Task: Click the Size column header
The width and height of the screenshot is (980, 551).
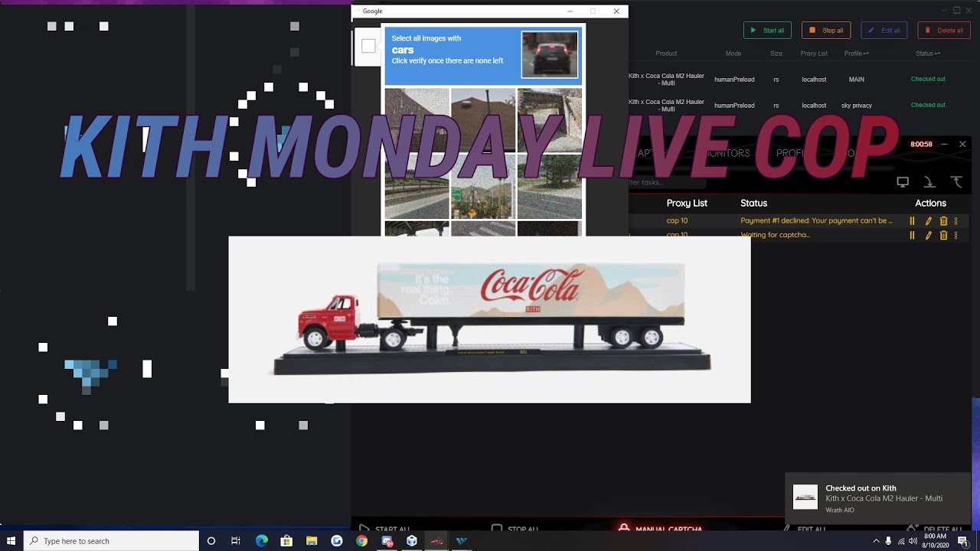Action: (x=776, y=54)
